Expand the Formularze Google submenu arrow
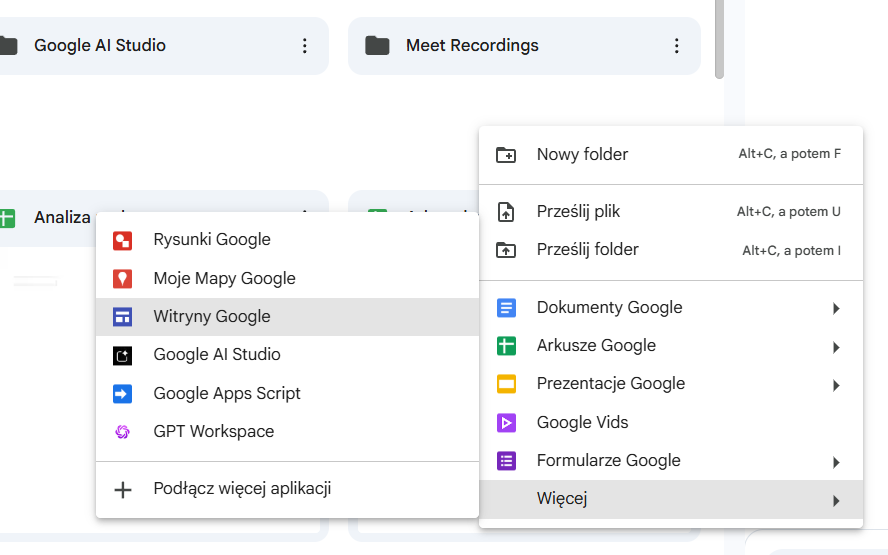Screen dimensions: 888x555 835,462
